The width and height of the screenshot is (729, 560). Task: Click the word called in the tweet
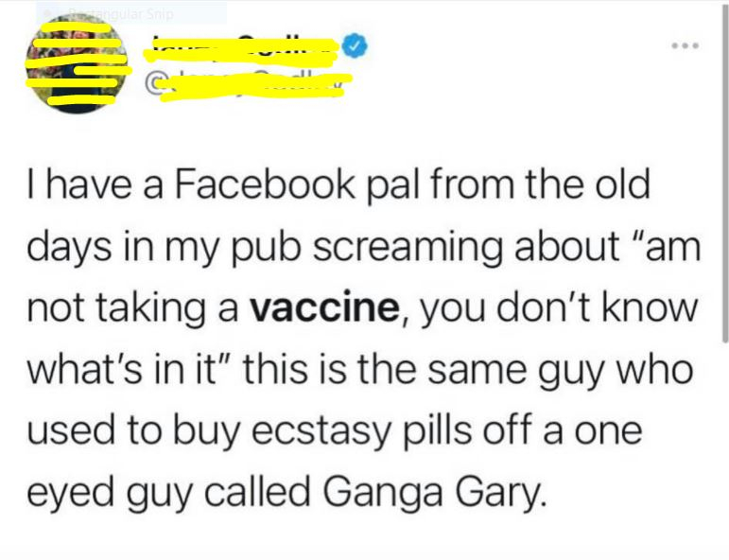click(x=257, y=491)
